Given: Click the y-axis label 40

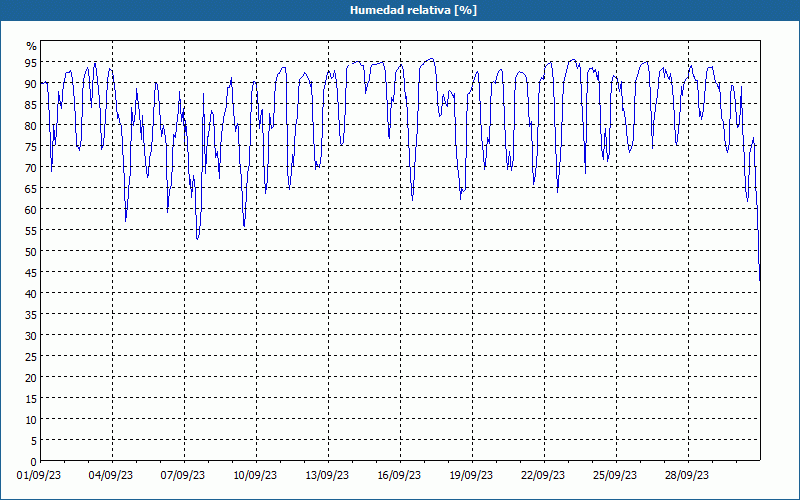Looking at the screenshot, I should pos(31,294).
